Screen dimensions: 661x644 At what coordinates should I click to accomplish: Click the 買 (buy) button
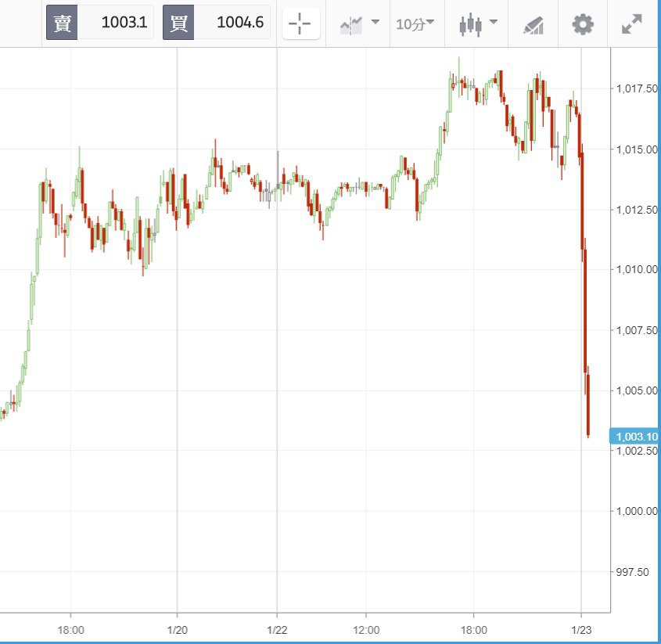pyautogui.click(x=178, y=23)
